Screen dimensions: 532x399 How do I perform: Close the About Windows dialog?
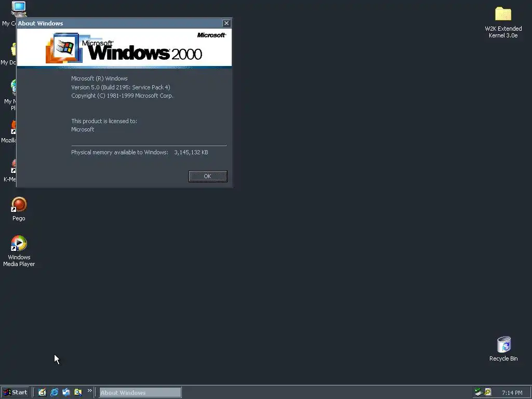(x=227, y=23)
